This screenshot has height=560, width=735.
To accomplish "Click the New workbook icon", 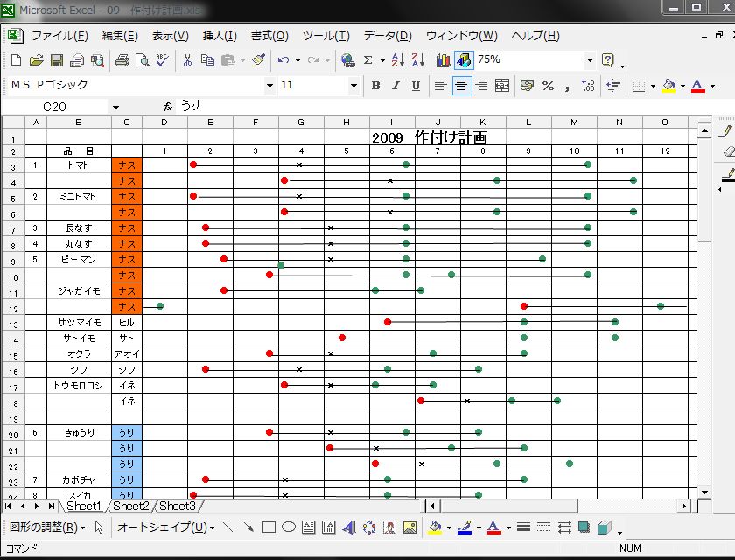I will (16, 60).
